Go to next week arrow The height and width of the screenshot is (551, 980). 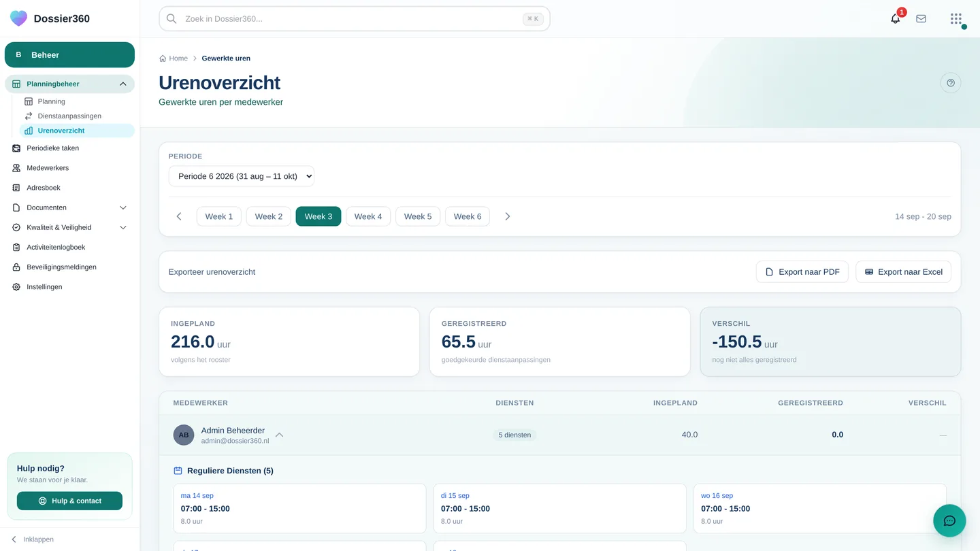click(507, 216)
